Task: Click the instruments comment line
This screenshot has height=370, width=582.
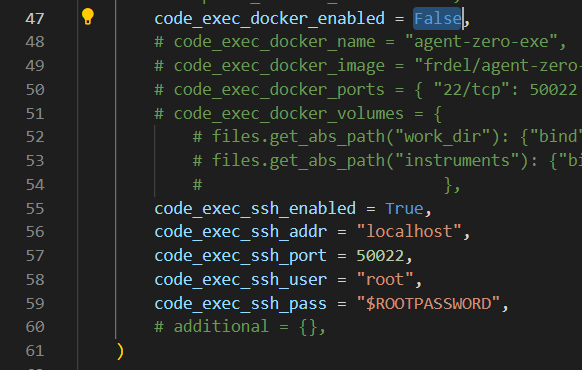Action: (x=387, y=161)
